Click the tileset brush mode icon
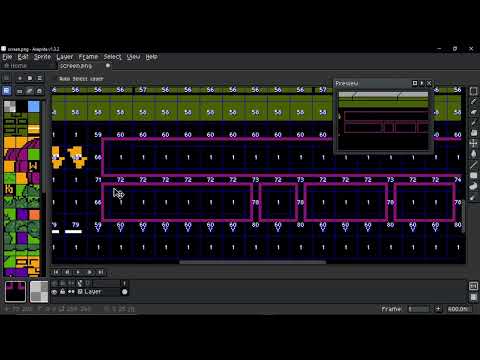 [30, 91]
